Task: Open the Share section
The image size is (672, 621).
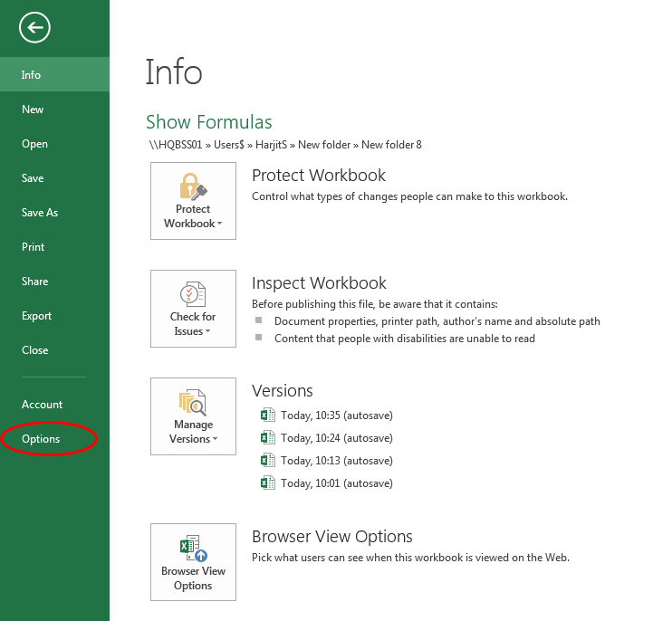Action: (55, 282)
